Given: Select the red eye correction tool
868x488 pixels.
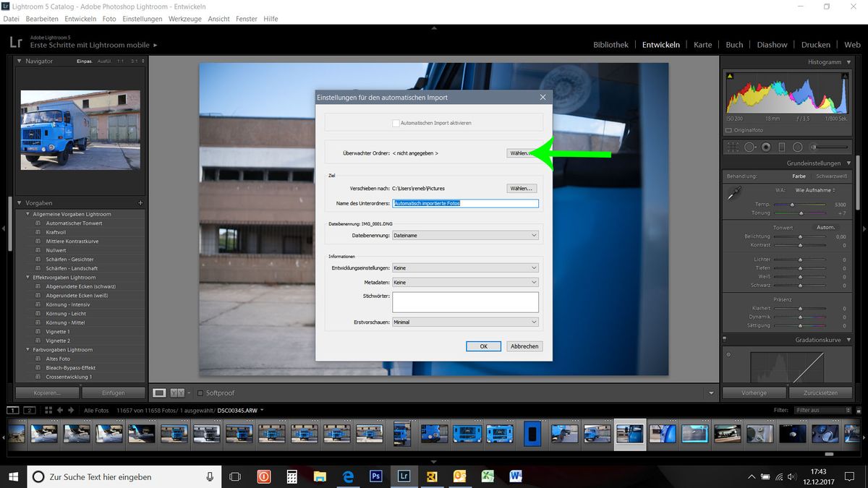Looking at the screenshot, I should (x=766, y=147).
